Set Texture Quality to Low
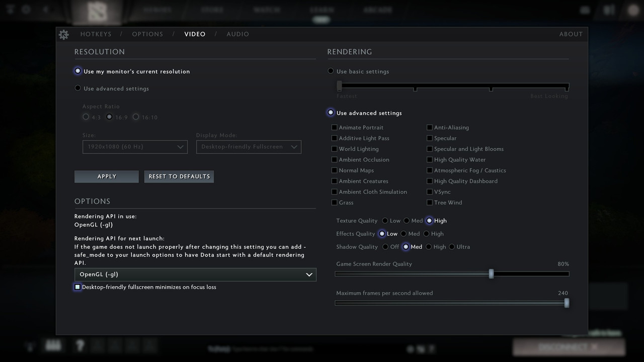This screenshot has width=644, height=362. [391, 221]
